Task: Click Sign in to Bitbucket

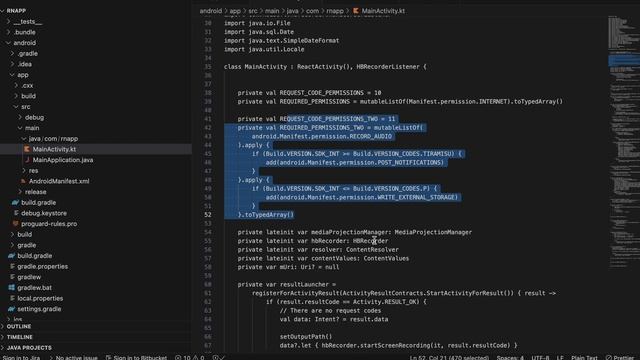Action: [x=136, y=358]
